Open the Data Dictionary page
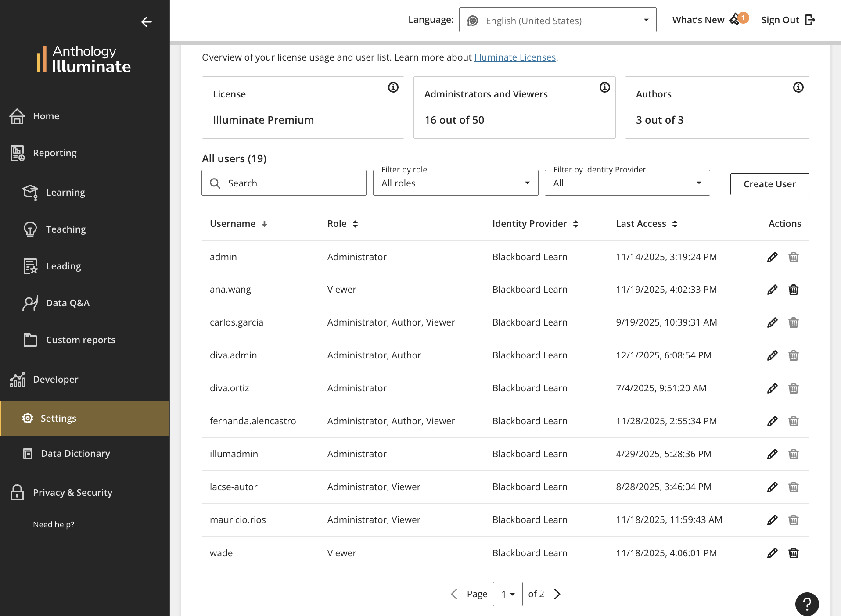 click(x=75, y=453)
